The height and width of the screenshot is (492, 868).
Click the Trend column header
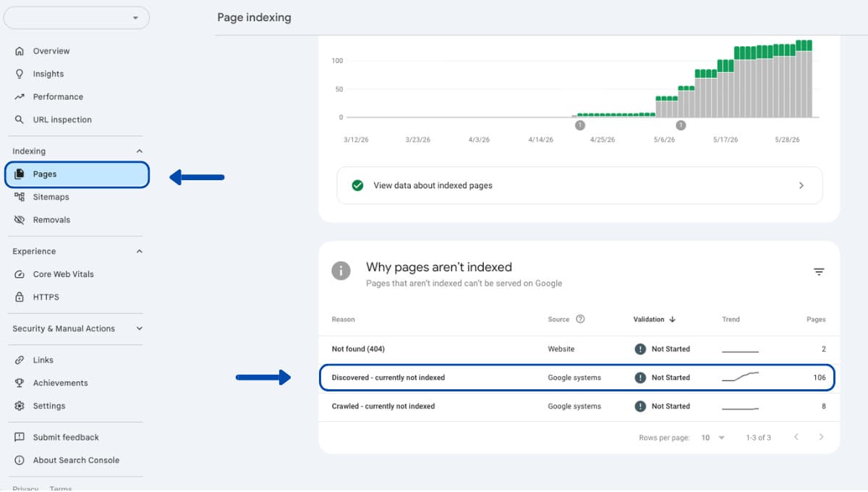731,319
